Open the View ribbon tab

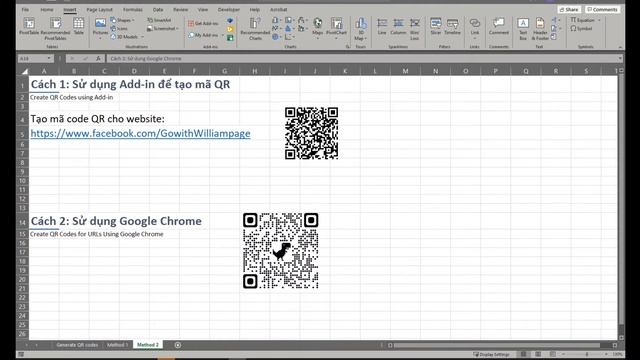[202, 9]
